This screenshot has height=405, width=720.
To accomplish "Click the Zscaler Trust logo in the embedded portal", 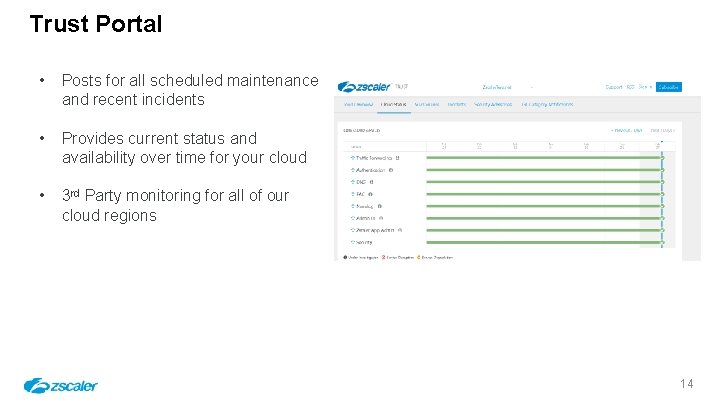I will pos(372,87).
